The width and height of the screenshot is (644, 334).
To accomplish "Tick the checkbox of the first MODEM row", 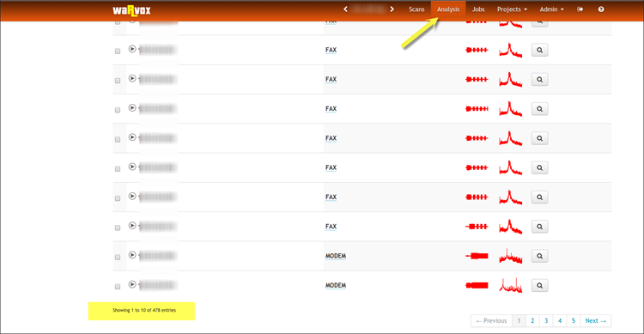I will pyautogui.click(x=118, y=258).
